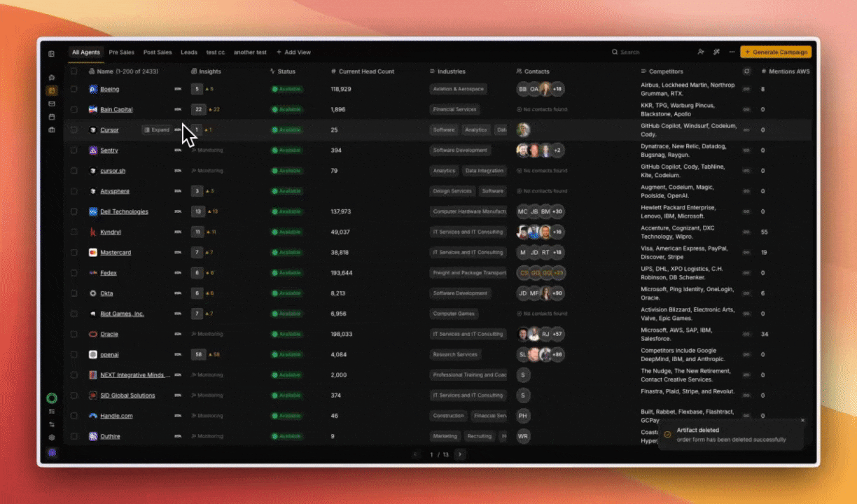Image resolution: width=857 pixels, height=504 pixels.
Task: Open the mail icon in left sidebar
Action: coord(52,104)
